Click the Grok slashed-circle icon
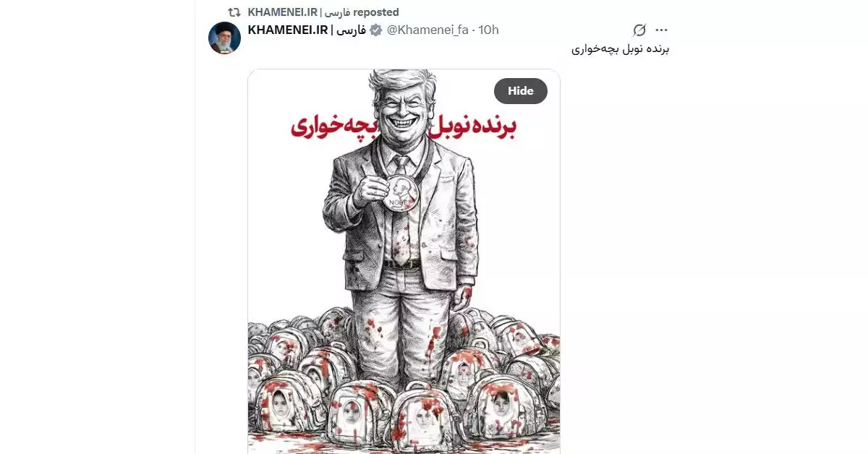Screen dimensions: 868x454 click(x=639, y=30)
